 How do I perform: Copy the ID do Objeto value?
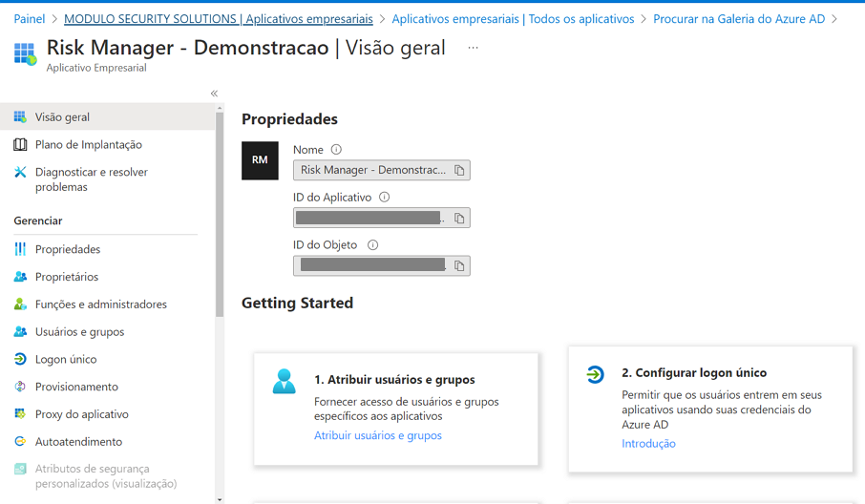[x=459, y=265]
